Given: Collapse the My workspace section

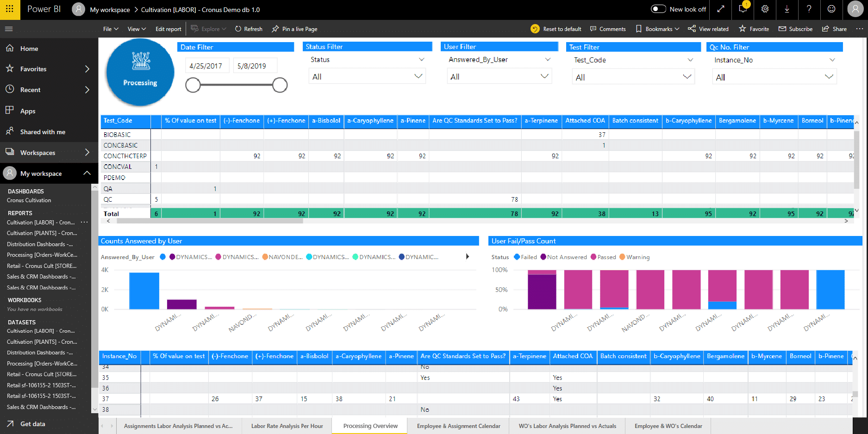Looking at the screenshot, I should (87, 173).
